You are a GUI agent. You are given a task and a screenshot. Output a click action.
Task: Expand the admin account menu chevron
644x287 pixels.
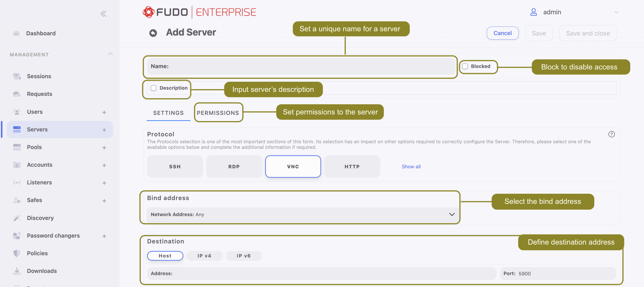(x=616, y=12)
